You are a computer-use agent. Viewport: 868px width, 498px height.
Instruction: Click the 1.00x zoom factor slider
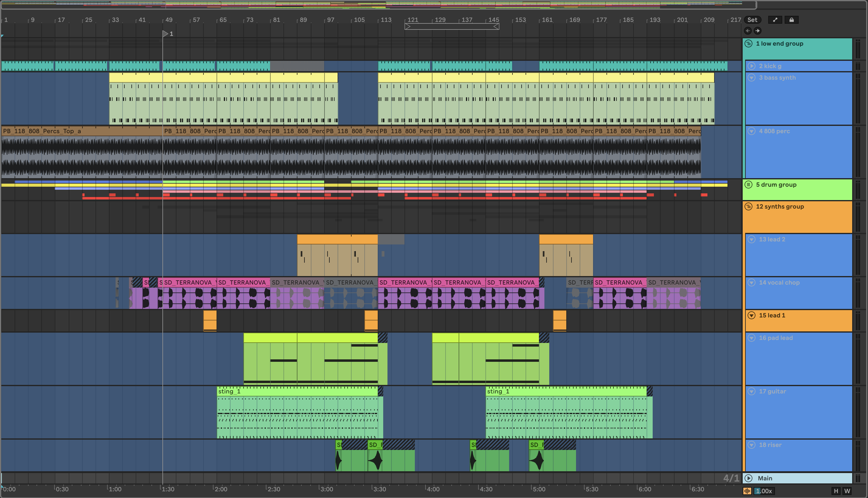(764, 491)
